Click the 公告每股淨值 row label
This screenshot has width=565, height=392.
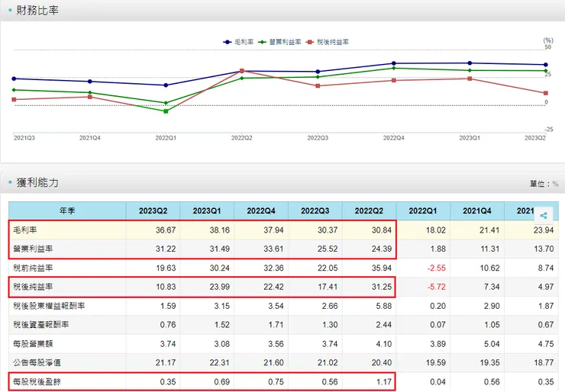[36, 360]
